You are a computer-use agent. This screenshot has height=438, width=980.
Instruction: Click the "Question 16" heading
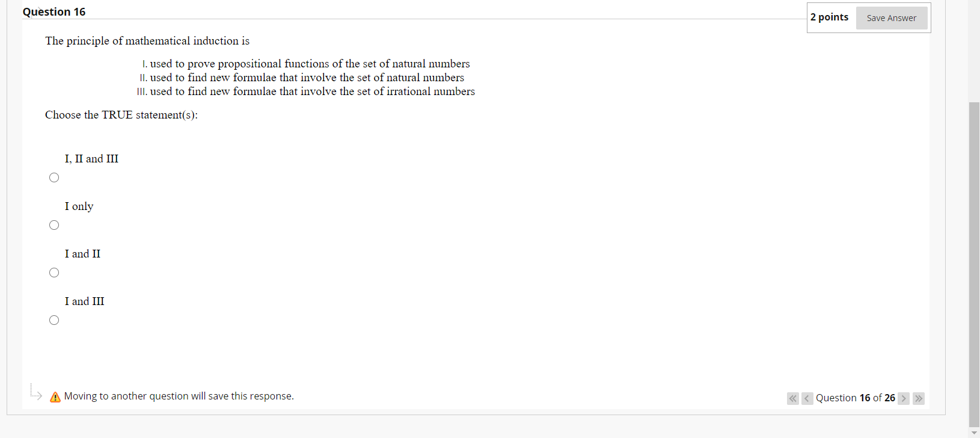pyautogui.click(x=54, y=11)
